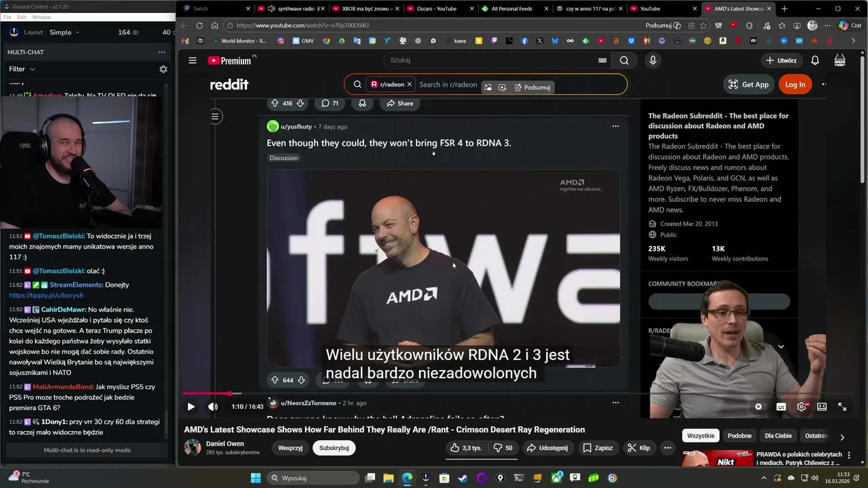Open the Edit menu in Ground Control

click(x=22, y=17)
